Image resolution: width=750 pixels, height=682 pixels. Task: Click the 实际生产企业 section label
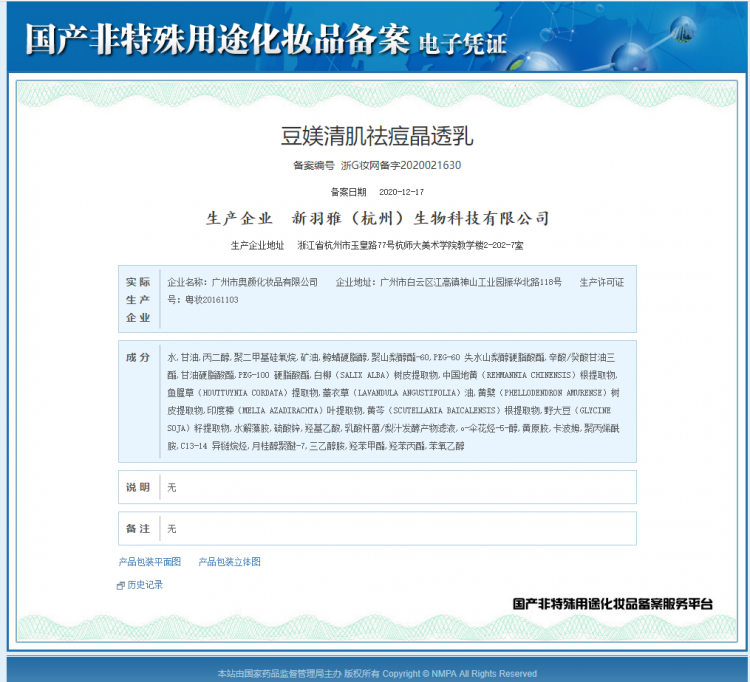(138, 299)
